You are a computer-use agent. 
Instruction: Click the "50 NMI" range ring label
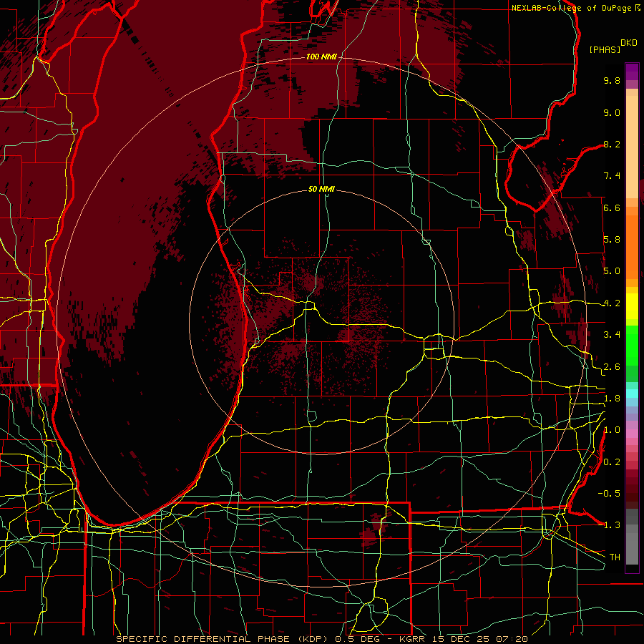point(321,189)
